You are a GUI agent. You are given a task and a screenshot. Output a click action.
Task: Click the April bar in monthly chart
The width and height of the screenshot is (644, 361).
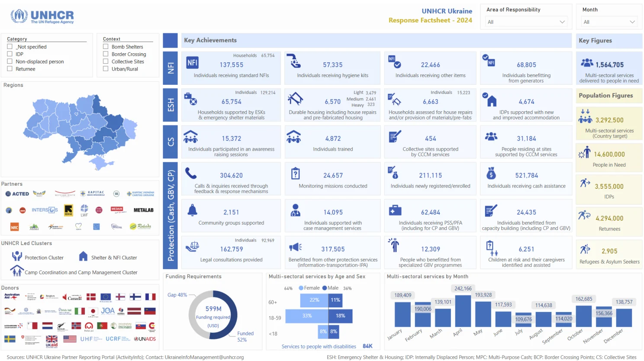tap(463, 310)
